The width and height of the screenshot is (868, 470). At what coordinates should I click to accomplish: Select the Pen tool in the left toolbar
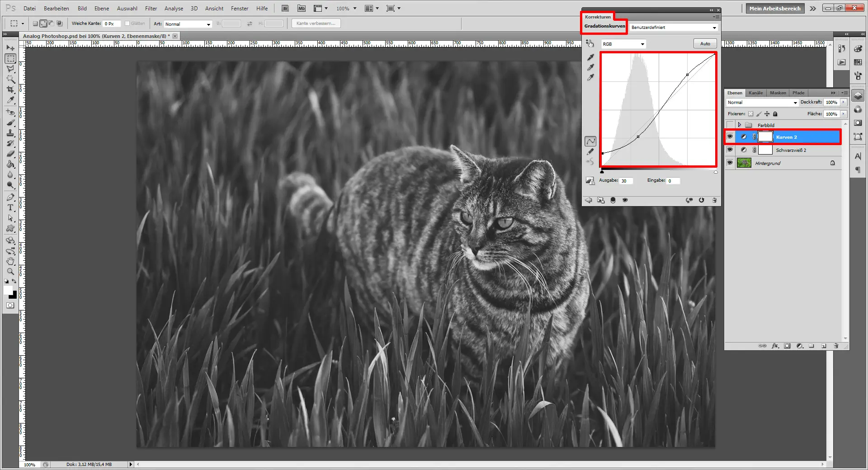11,197
